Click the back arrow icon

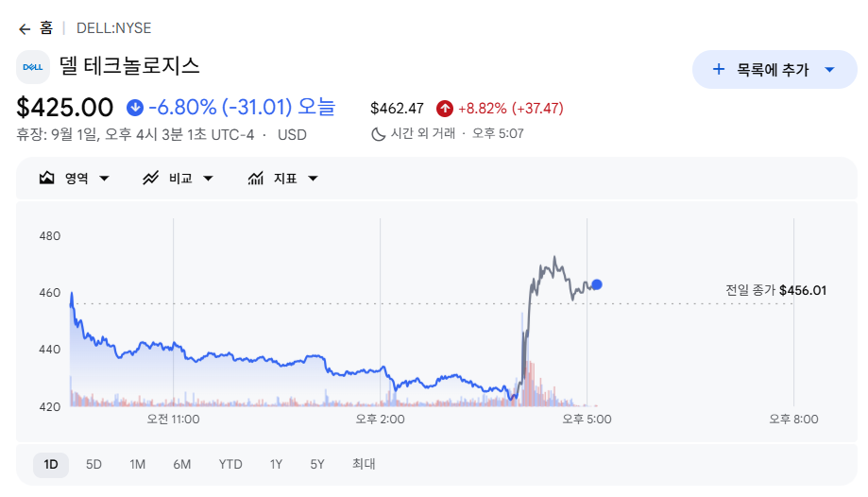point(25,28)
